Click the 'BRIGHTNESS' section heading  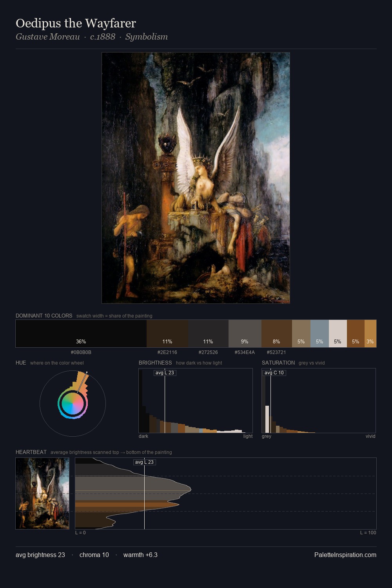155,363
